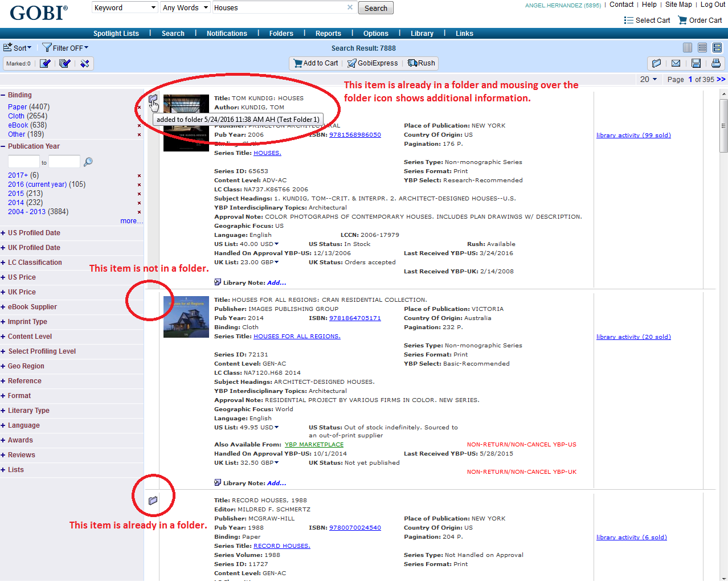Go to next page with >> link
Screen dimensions: 728x582
pos(721,79)
